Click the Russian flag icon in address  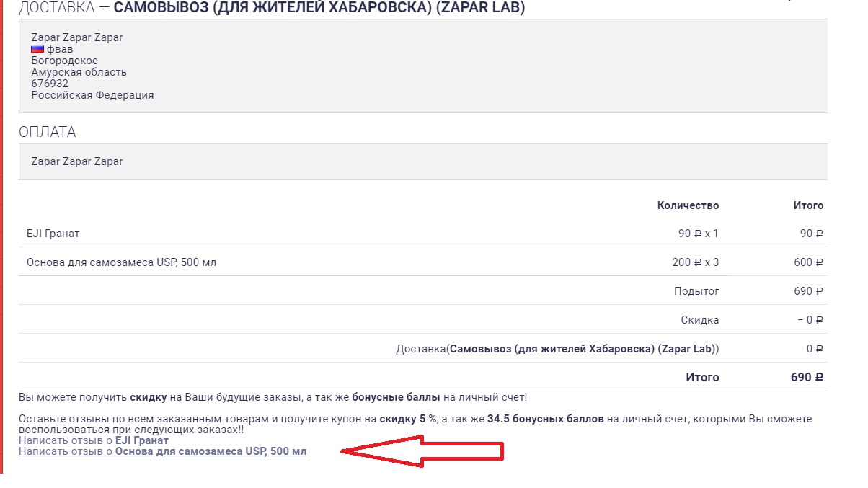click(x=37, y=49)
